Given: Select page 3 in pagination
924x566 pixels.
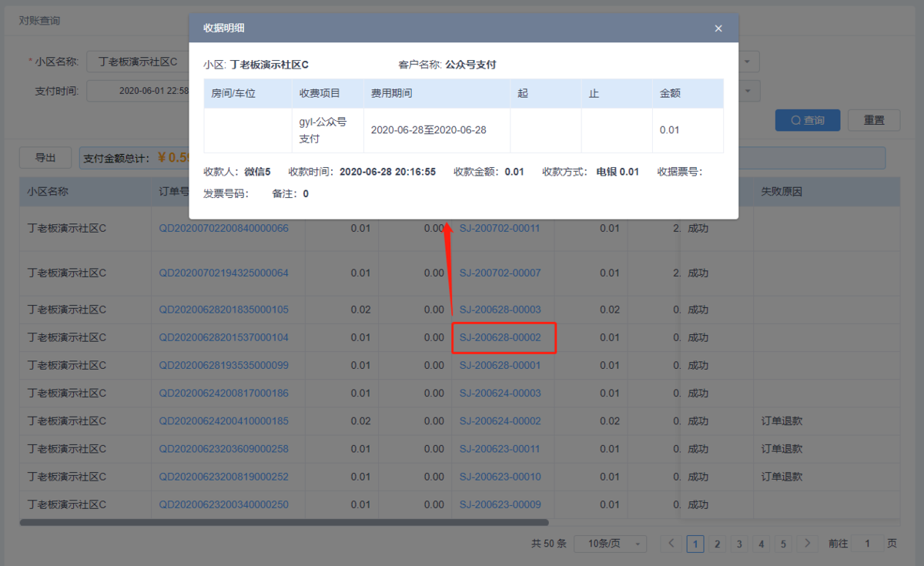Looking at the screenshot, I should 739,544.
